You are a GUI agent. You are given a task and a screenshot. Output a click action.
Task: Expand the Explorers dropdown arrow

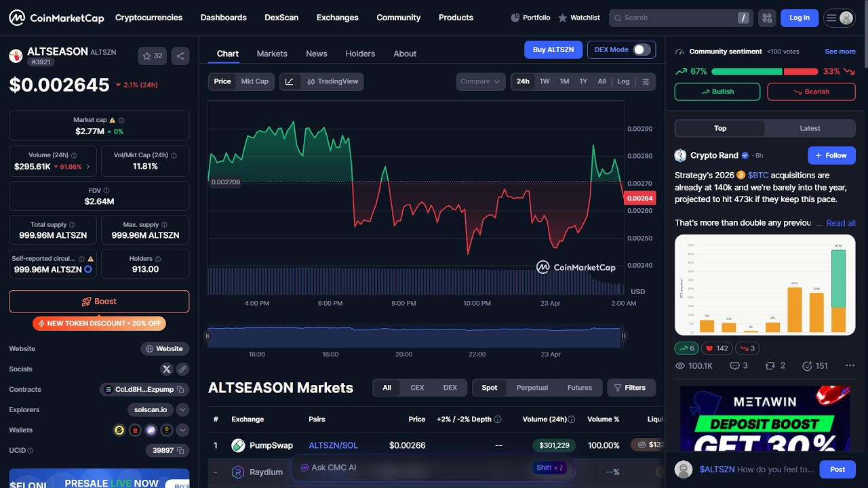182,410
